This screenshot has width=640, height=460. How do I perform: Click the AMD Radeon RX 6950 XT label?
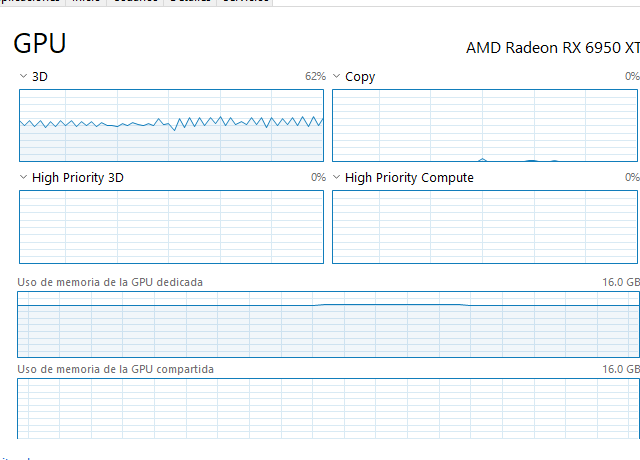point(552,47)
